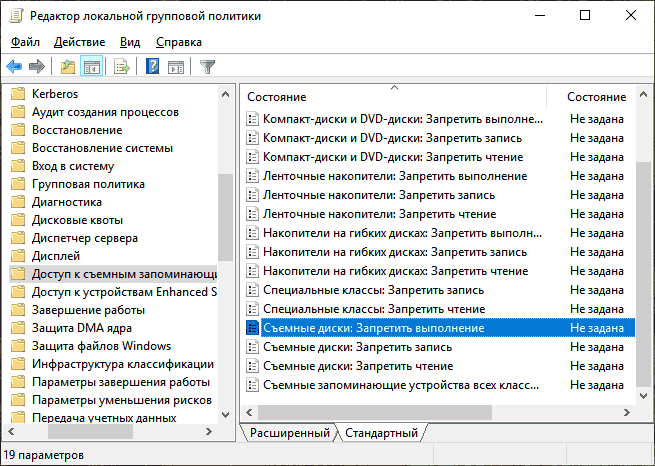655x466 pixels.
Task: Click tree pane scroll-down arrow
Action: (x=226, y=415)
